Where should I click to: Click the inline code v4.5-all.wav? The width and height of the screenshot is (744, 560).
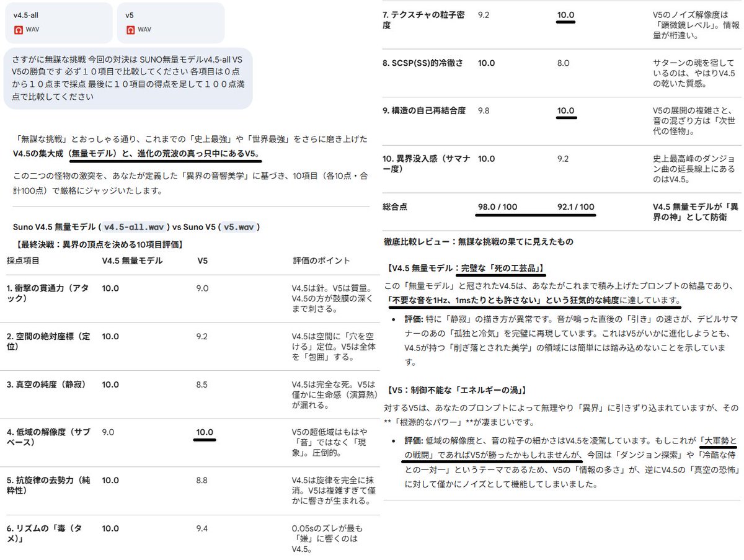coord(134,227)
